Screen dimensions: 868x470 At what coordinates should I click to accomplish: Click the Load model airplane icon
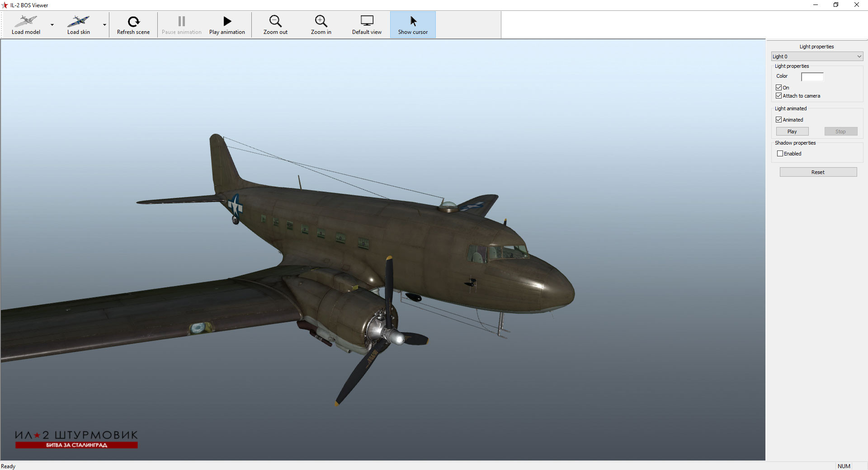(26, 21)
